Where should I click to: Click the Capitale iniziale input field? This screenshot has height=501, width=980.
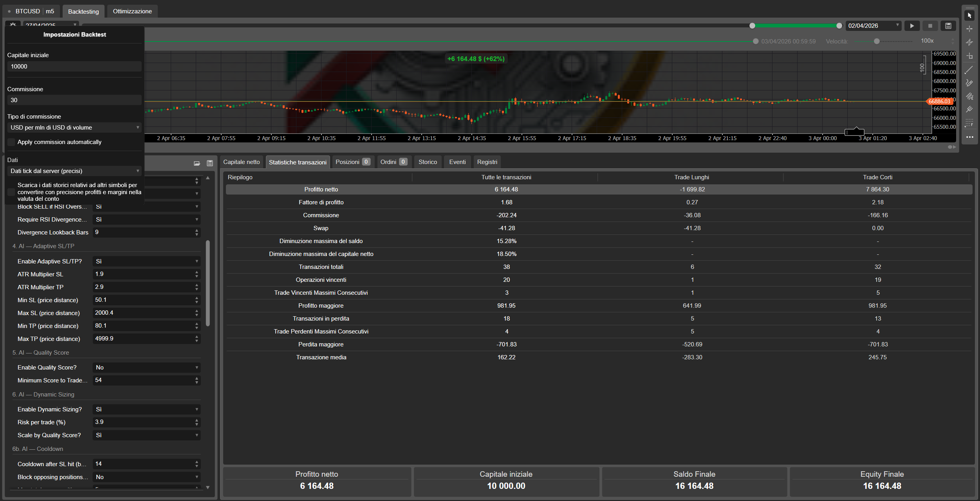click(x=74, y=67)
